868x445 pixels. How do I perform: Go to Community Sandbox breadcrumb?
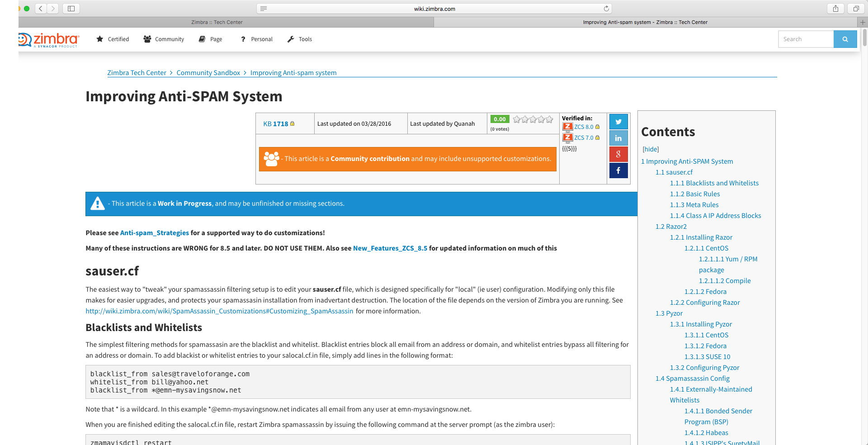tap(208, 73)
